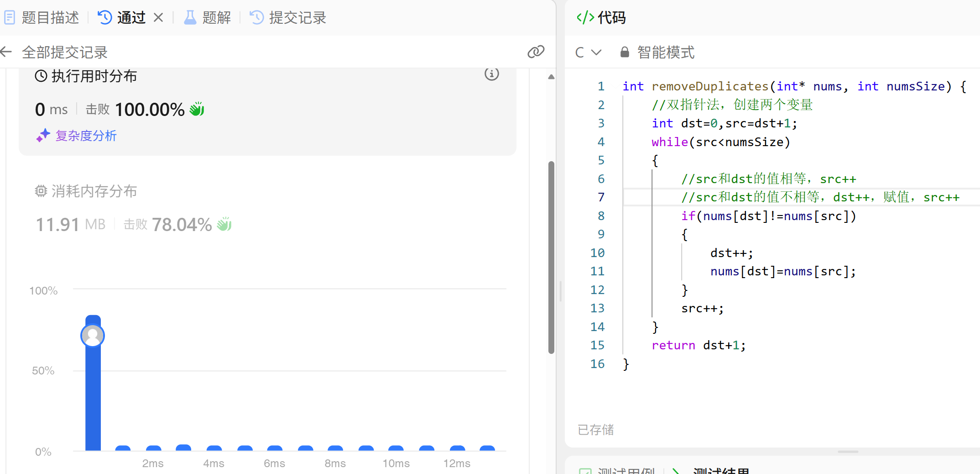Open 复杂度分析

tap(86, 136)
